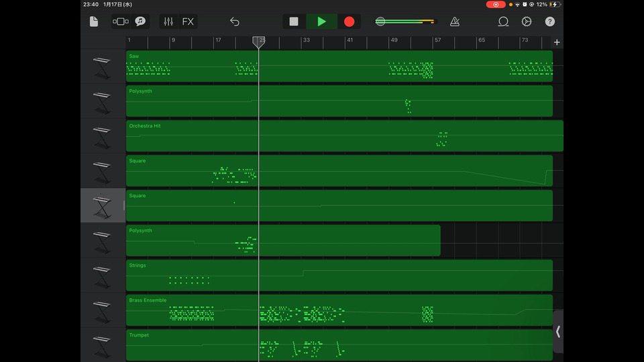Tap bar 41 on the ruler
The height and width of the screenshot is (362, 644).
pos(350,40)
